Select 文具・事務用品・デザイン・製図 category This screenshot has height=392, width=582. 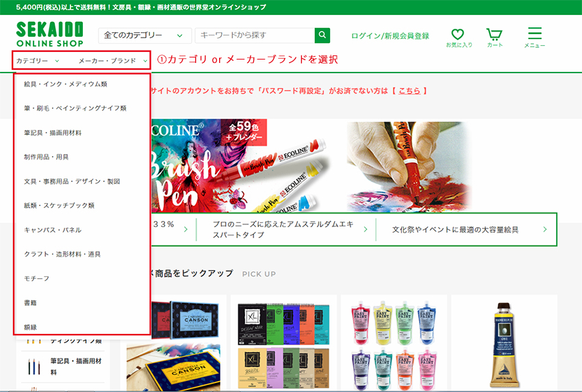[x=72, y=181]
